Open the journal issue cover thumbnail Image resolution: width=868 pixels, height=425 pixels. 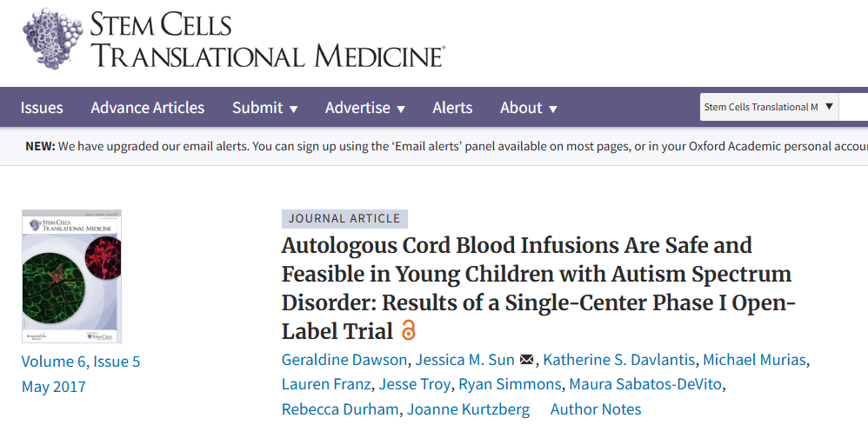(x=71, y=276)
